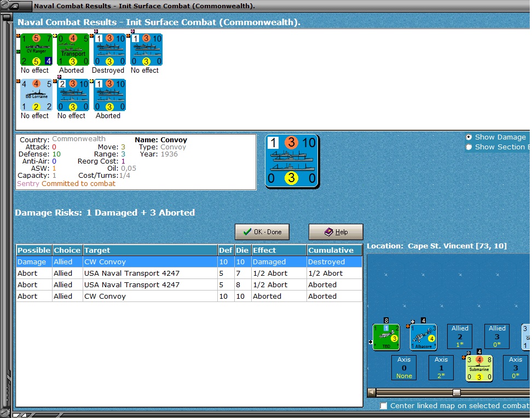Click the Die column header
The width and height of the screenshot is (532, 418).
tap(242, 251)
